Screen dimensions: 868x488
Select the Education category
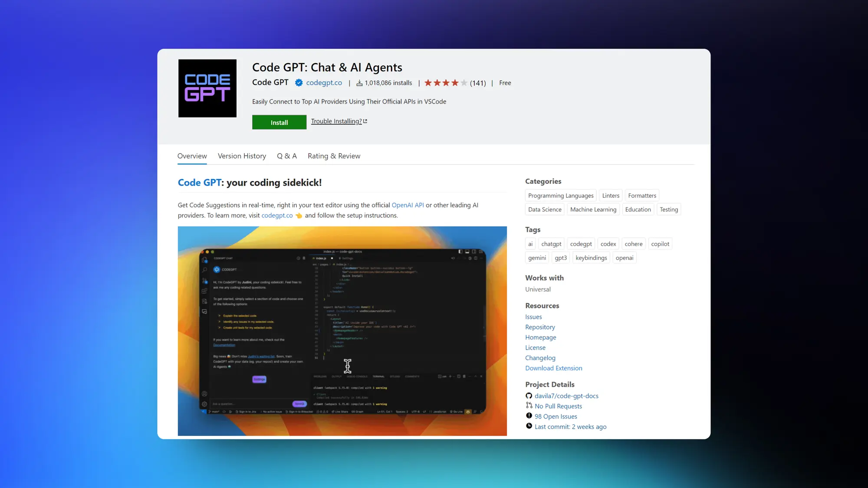(638, 210)
